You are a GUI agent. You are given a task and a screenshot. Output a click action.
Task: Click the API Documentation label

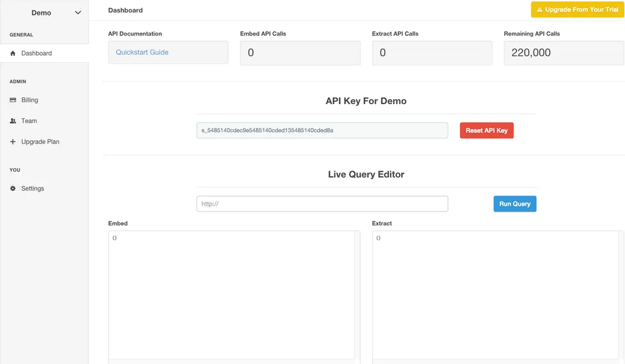(135, 34)
